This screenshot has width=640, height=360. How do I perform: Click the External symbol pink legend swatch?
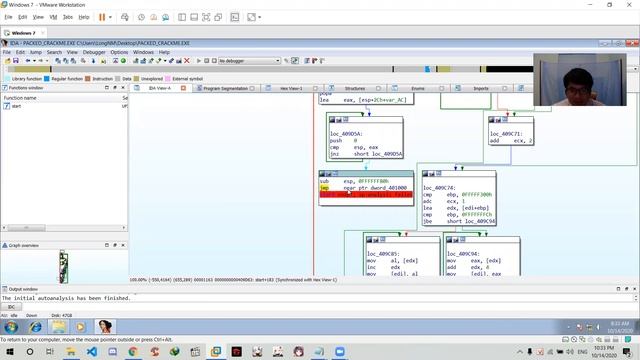pyautogui.click(x=168, y=79)
